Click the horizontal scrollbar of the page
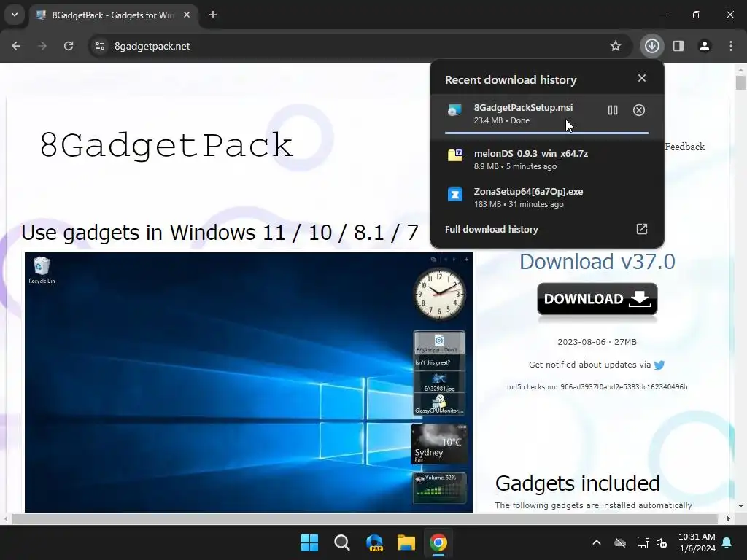The width and height of the screenshot is (747, 560). 365,518
